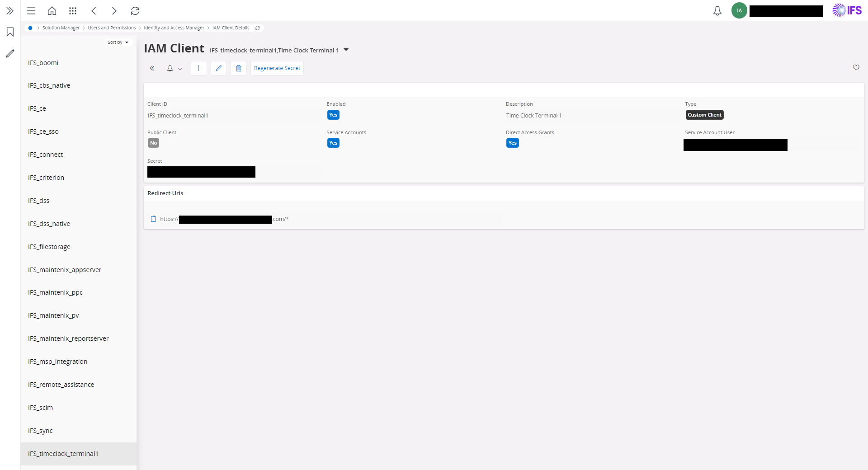
Task: Click the document icon beside redirect URI
Action: pyautogui.click(x=153, y=219)
